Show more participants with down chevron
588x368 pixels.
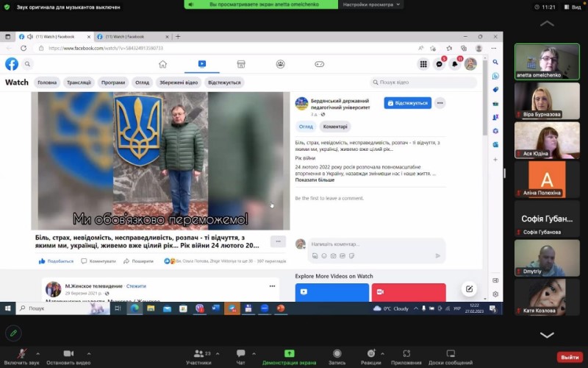click(x=547, y=335)
